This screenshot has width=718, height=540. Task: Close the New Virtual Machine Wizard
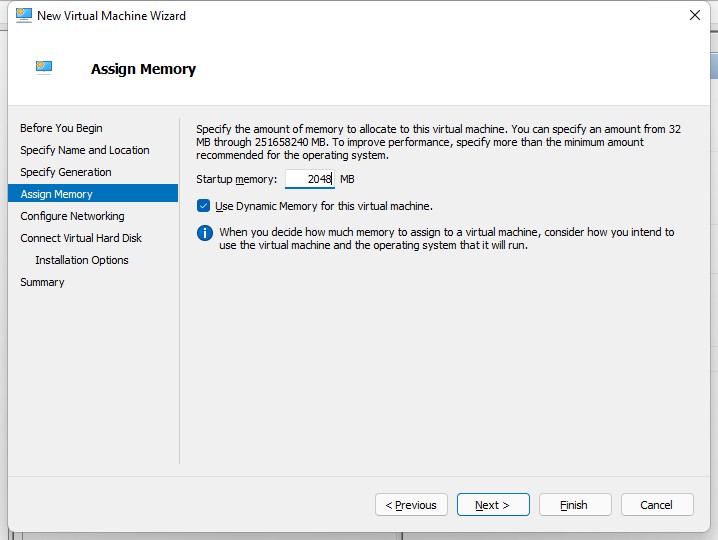(x=695, y=15)
